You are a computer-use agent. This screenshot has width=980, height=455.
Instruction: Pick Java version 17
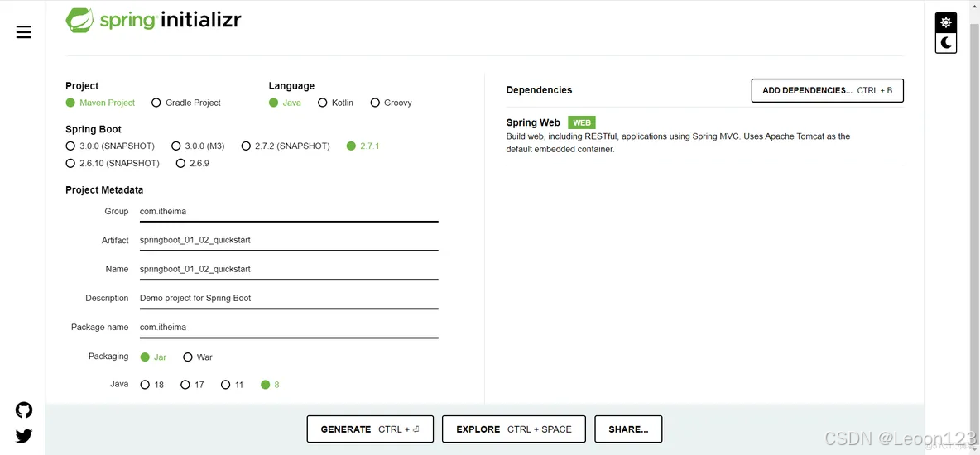tap(193, 385)
